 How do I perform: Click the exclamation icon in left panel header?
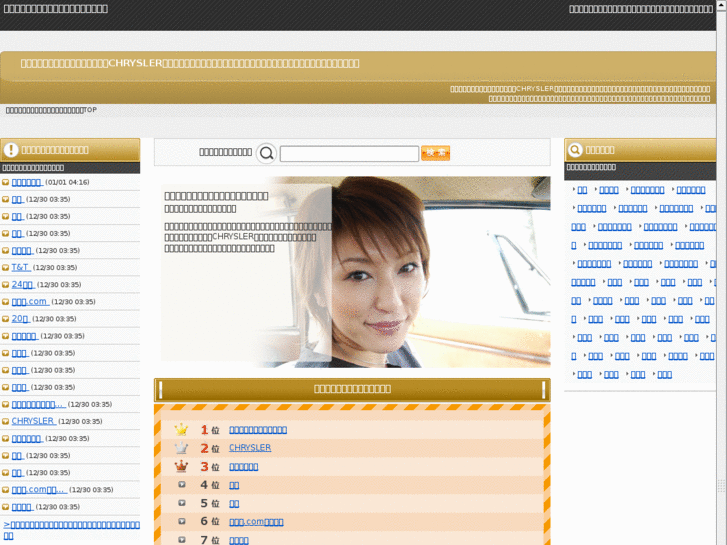coord(12,149)
